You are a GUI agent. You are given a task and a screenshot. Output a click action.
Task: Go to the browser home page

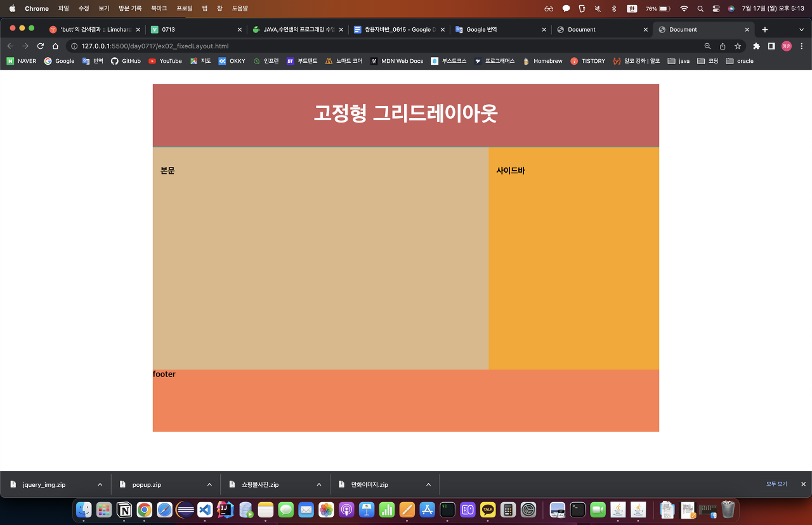tap(56, 46)
